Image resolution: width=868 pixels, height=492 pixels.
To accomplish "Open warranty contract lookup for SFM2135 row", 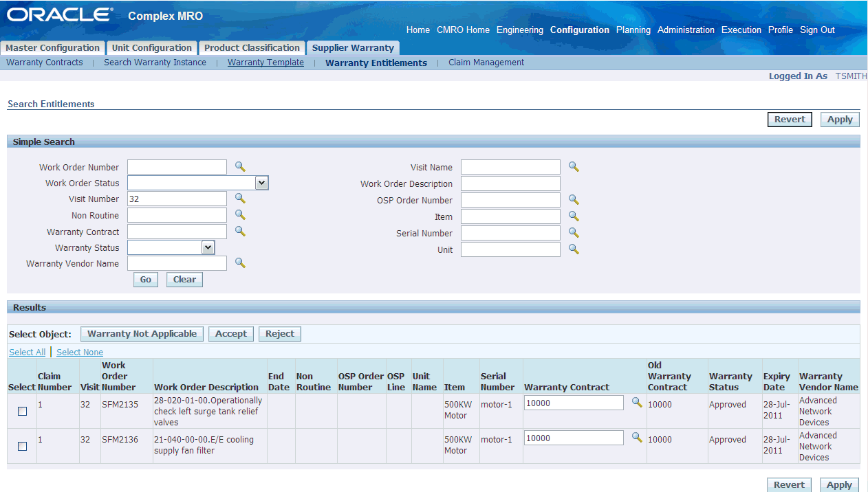I will pos(637,402).
